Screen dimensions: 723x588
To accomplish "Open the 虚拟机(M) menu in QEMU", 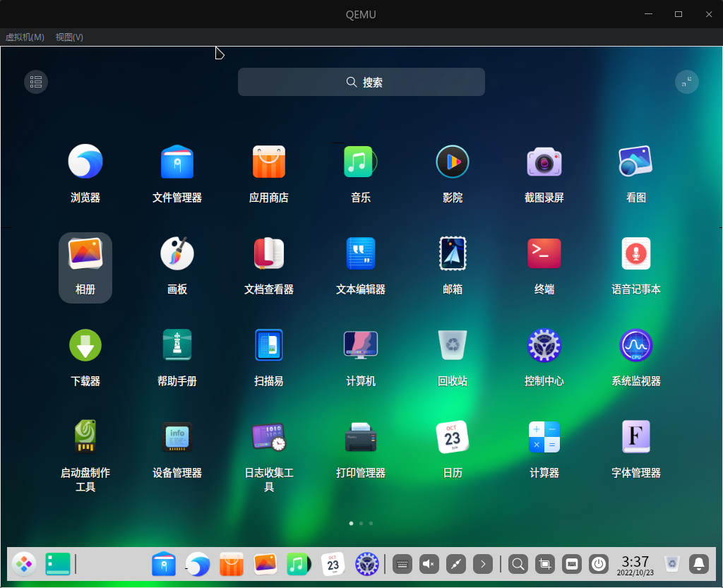I will pos(25,37).
